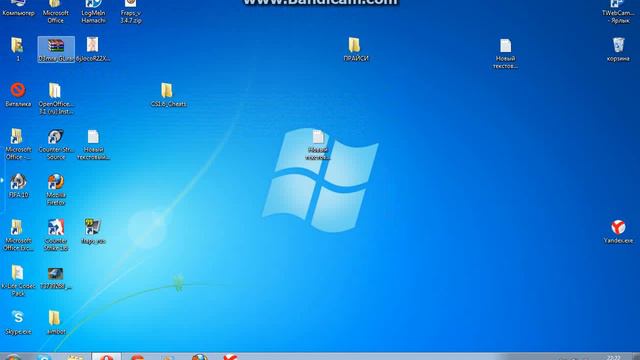This screenshot has height=360, width=640.
Task: Select the 6jlocoR22X image file
Action: point(93,49)
